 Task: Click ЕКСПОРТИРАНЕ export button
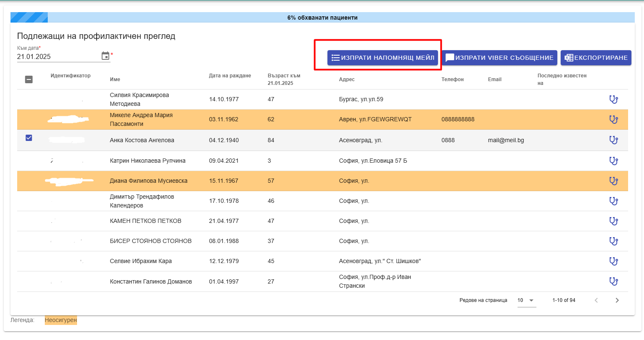click(596, 58)
